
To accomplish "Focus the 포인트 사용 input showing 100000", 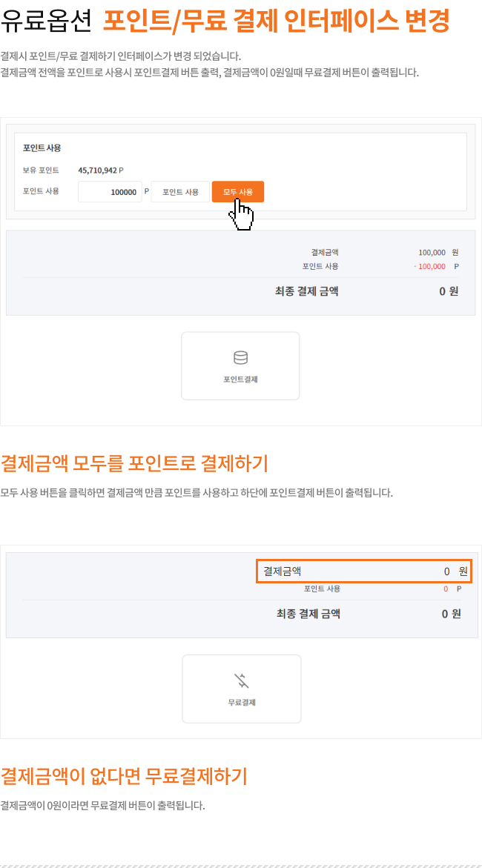I will pyautogui.click(x=110, y=191).
